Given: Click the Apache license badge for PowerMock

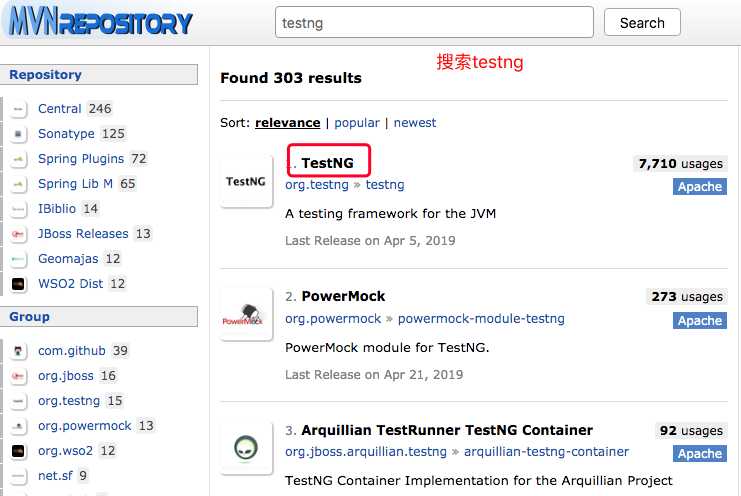Looking at the screenshot, I should (x=699, y=321).
